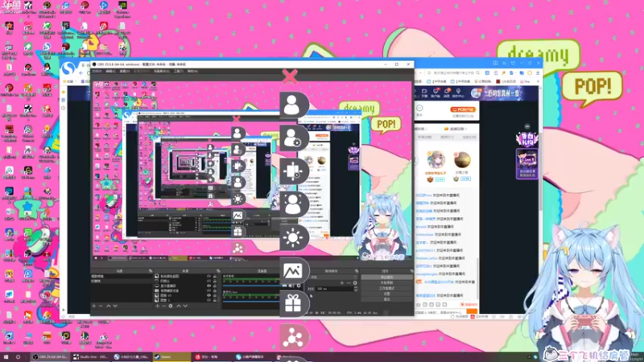Toggle lock for top source row

coord(215,276)
